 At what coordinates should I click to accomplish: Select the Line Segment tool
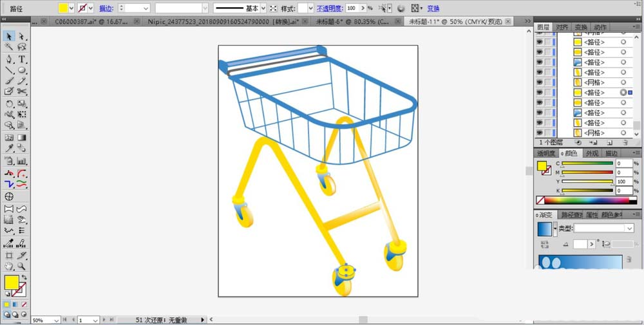pyautogui.click(x=9, y=70)
